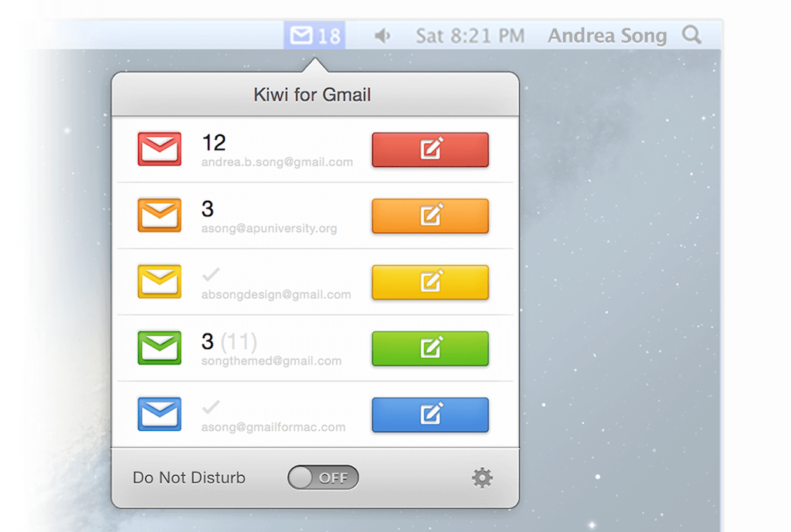Compose mail with the yellow compose button
The height and width of the screenshot is (532, 791).
pyautogui.click(x=430, y=282)
